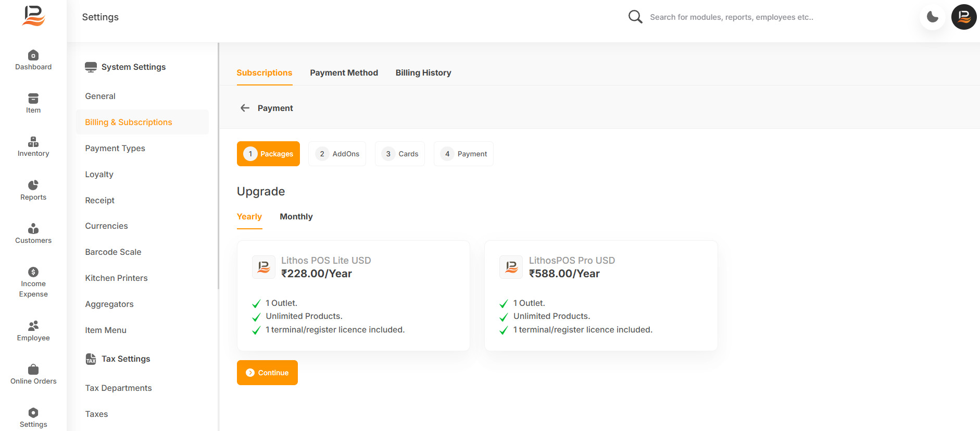Click the search magnifier icon

(635, 17)
